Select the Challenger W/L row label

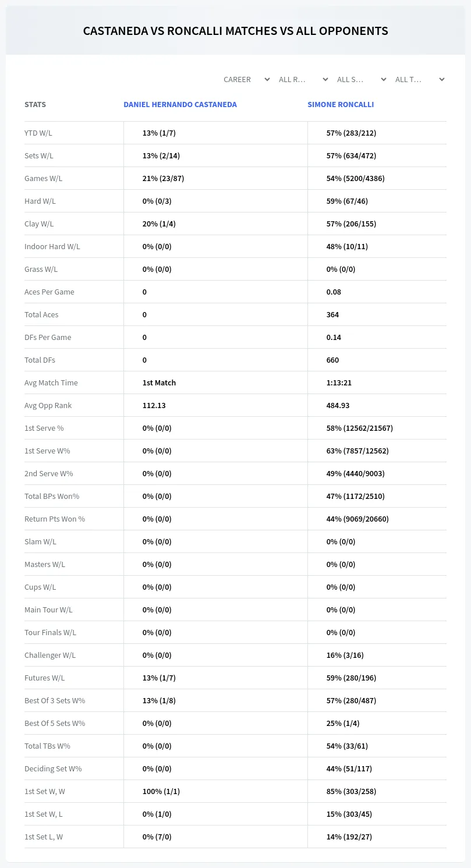pos(50,655)
